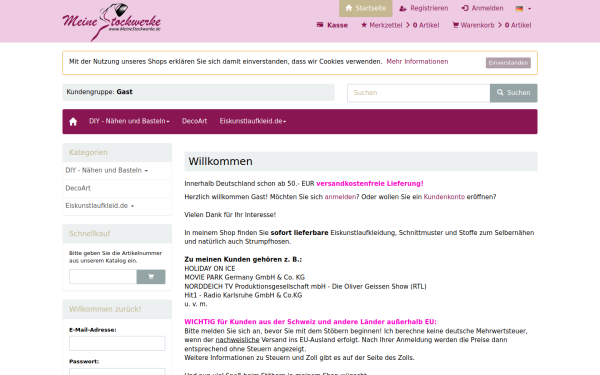Click the HOLIDAY ON ICE text
Screen dimensions: 600x375
coord(210,269)
